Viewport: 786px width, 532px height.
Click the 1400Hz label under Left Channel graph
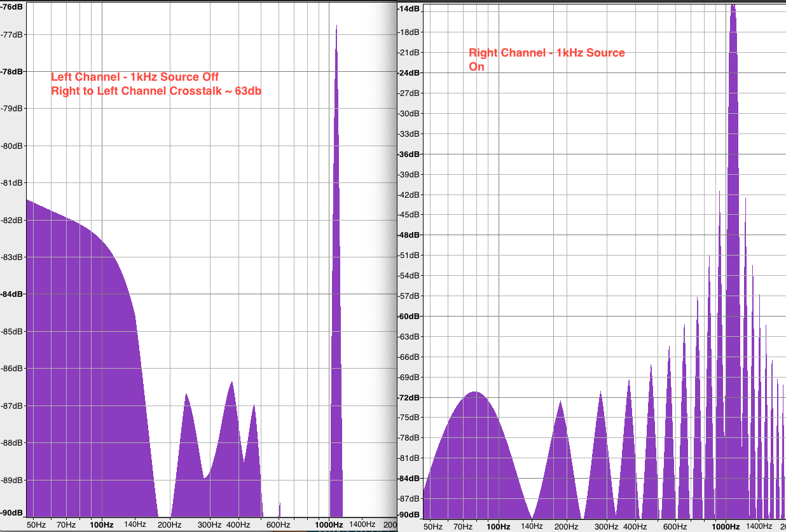362,525
